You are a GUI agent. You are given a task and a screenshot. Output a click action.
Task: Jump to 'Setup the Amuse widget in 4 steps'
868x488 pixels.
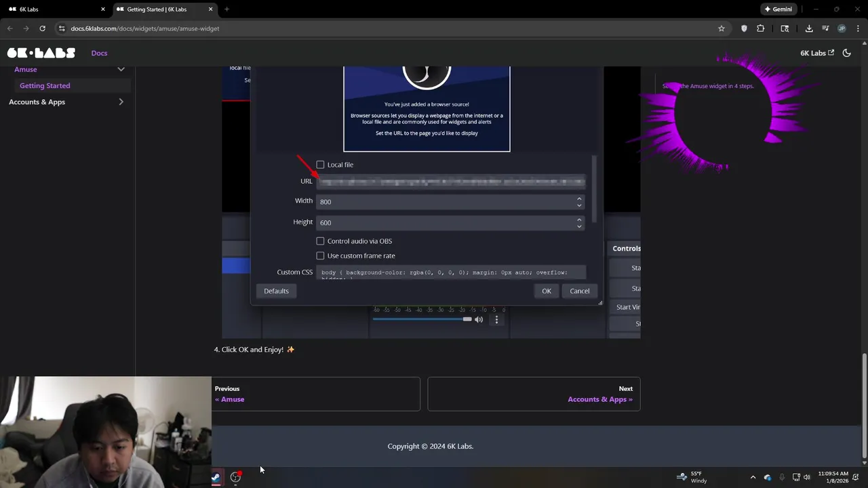[708, 86]
